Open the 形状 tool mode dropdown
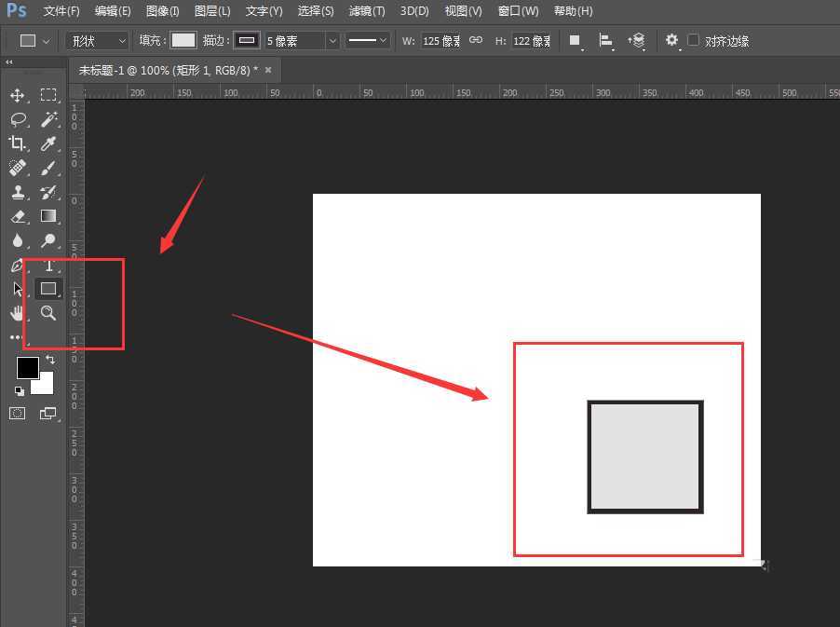The height and width of the screenshot is (627, 840). click(98, 41)
